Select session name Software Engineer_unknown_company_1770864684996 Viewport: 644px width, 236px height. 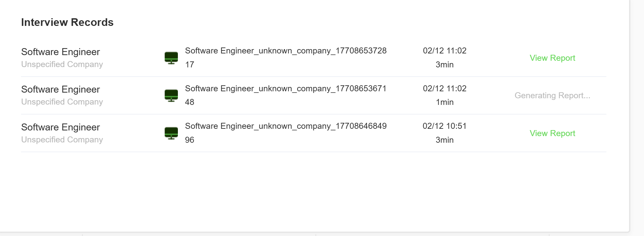point(286,126)
